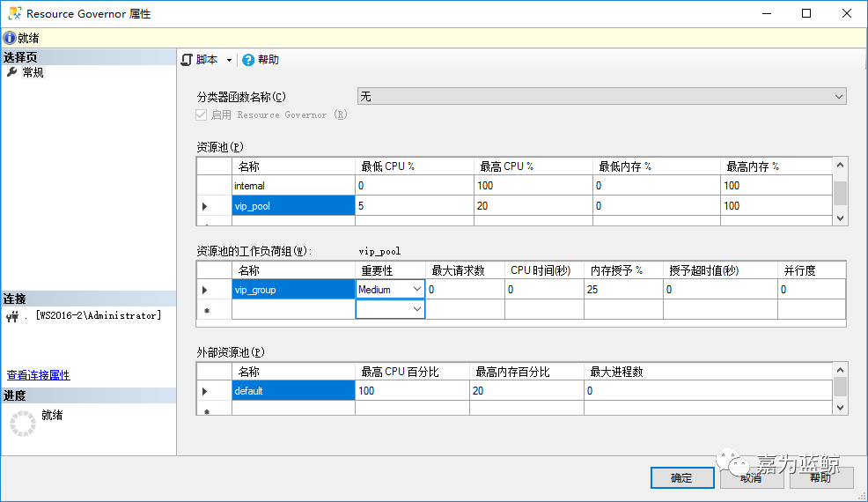Click scroll down arrow in 外部资源池 grid
This screenshot has height=502, width=868.
[841, 408]
